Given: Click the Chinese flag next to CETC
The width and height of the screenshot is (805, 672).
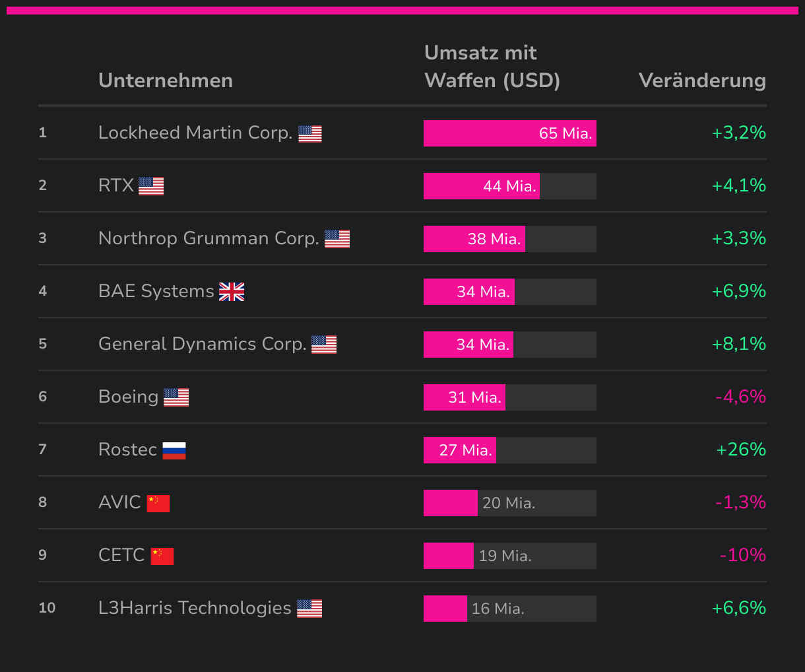Looking at the screenshot, I should pos(162,556).
